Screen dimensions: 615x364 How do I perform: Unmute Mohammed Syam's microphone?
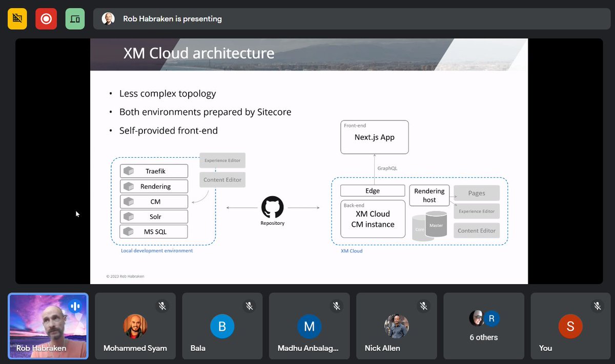[162, 306]
